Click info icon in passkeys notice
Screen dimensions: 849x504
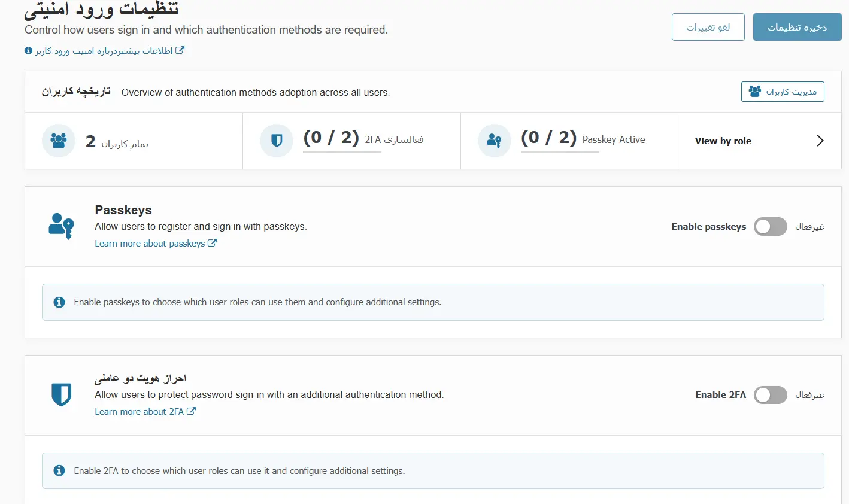(x=59, y=302)
